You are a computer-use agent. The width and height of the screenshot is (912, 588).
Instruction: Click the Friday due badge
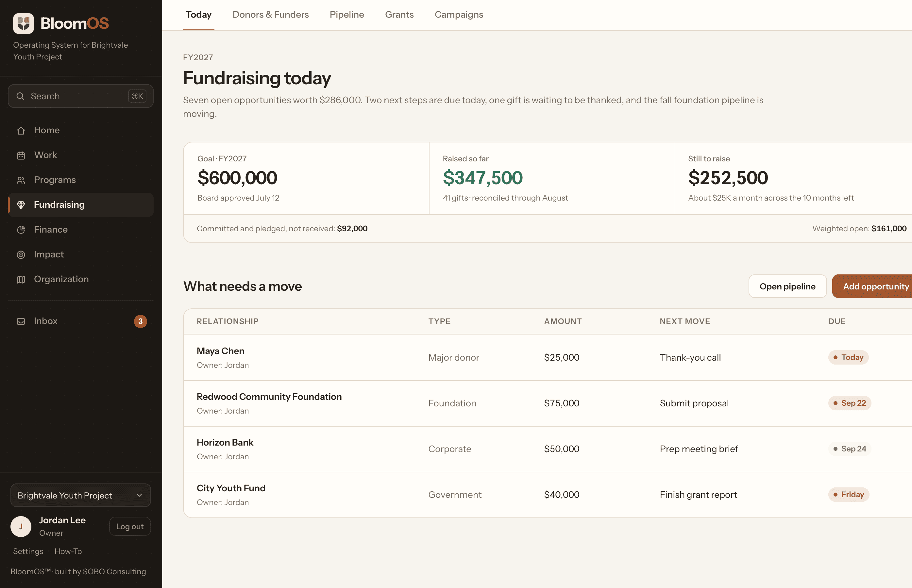pyautogui.click(x=849, y=495)
